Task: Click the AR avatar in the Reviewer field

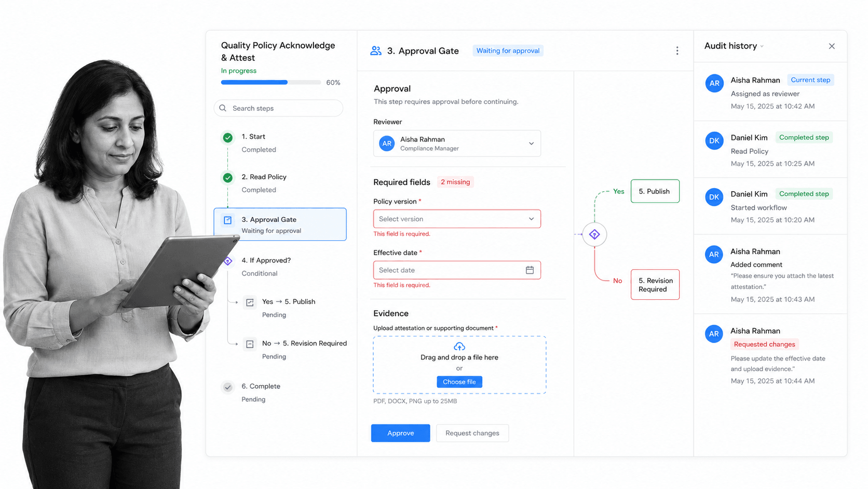Action: coord(387,143)
